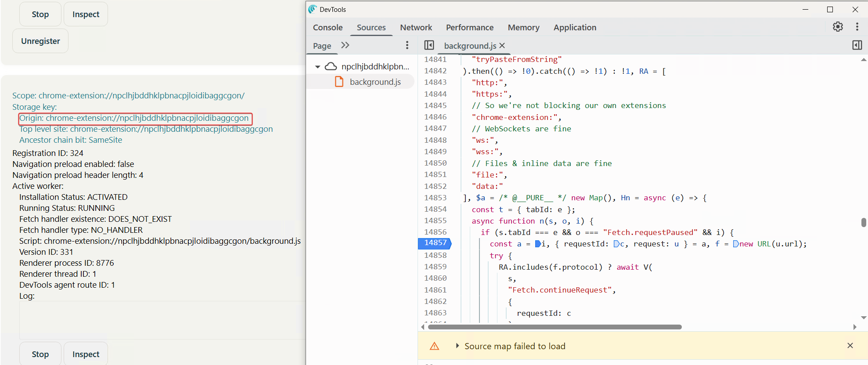This screenshot has height=365, width=868.
Task: Switch to the Performance tab
Action: tap(470, 27)
